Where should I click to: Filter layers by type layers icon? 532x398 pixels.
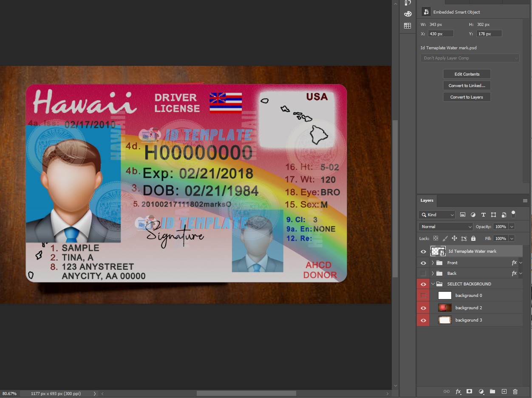pyautogui.click(x=483, y=215)
